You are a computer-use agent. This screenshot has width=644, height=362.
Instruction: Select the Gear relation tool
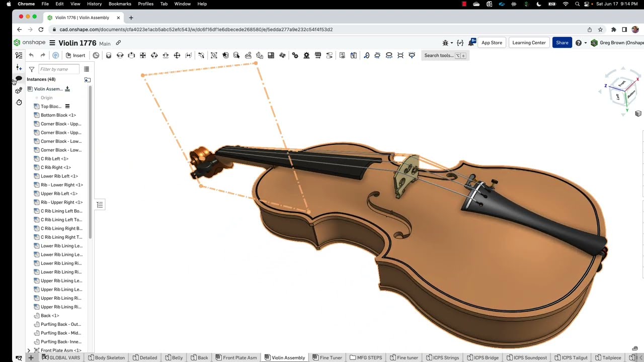tap(295, 55)
